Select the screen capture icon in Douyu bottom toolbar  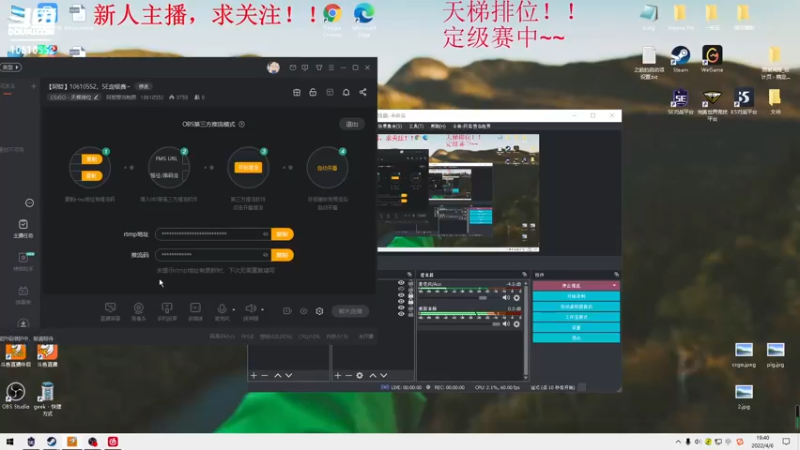[x=110, y=308]
